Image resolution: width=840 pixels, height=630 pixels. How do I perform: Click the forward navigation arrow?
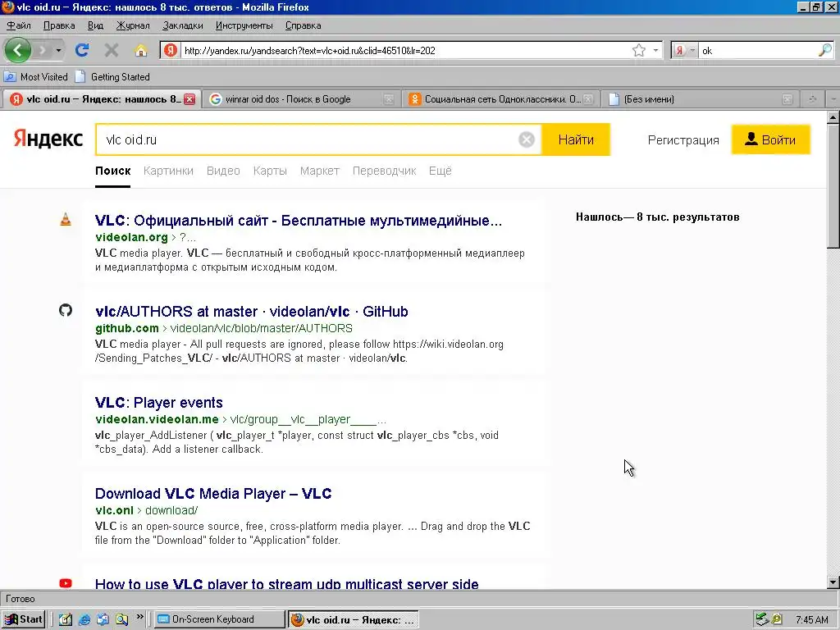coord(43,50)
